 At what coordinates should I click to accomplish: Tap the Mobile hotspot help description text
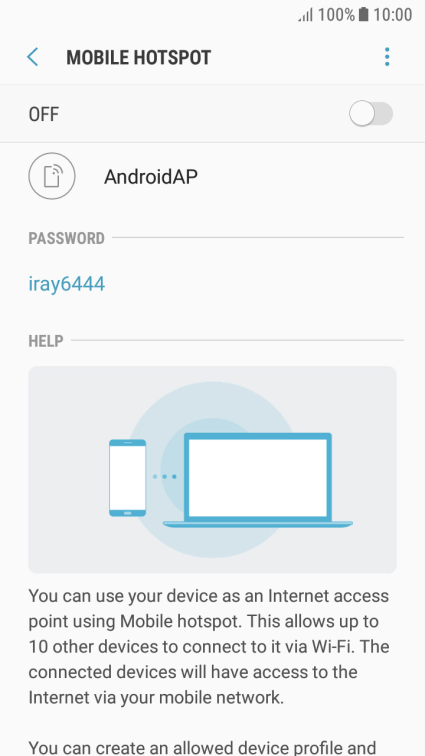208,647
